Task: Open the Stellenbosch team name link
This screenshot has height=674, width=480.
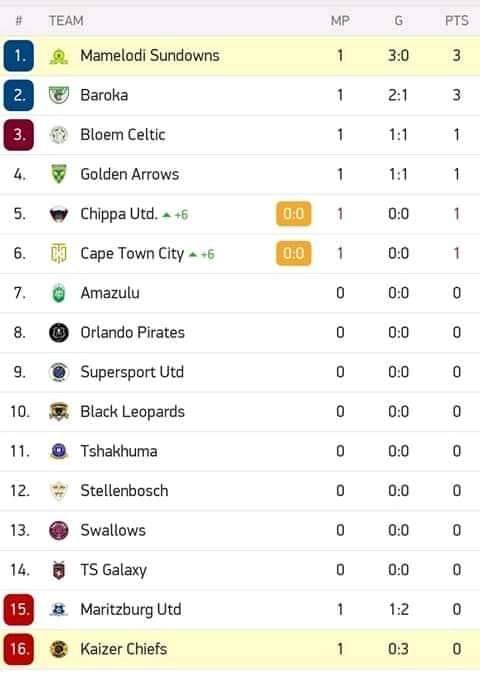Action: click(124, 491)
